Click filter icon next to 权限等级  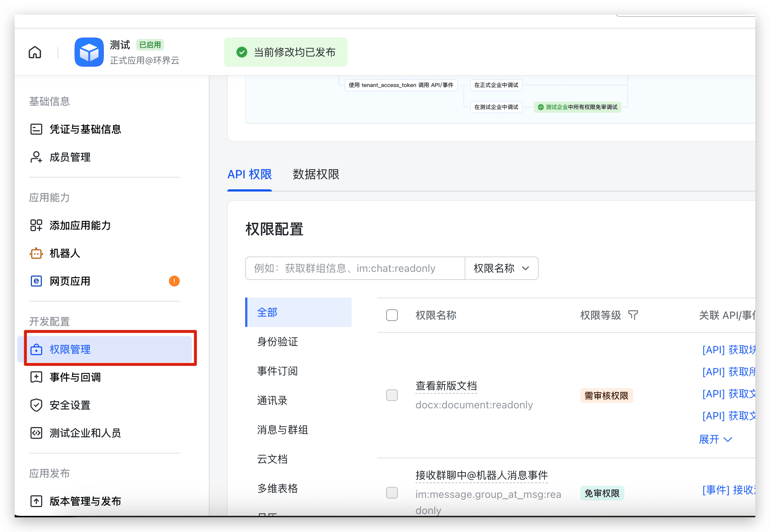(x=633, y=315)
